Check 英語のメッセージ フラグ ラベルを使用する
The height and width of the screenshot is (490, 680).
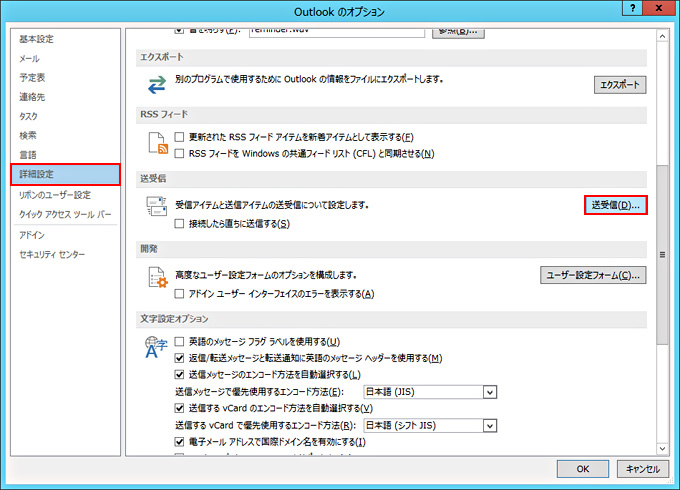180,342
